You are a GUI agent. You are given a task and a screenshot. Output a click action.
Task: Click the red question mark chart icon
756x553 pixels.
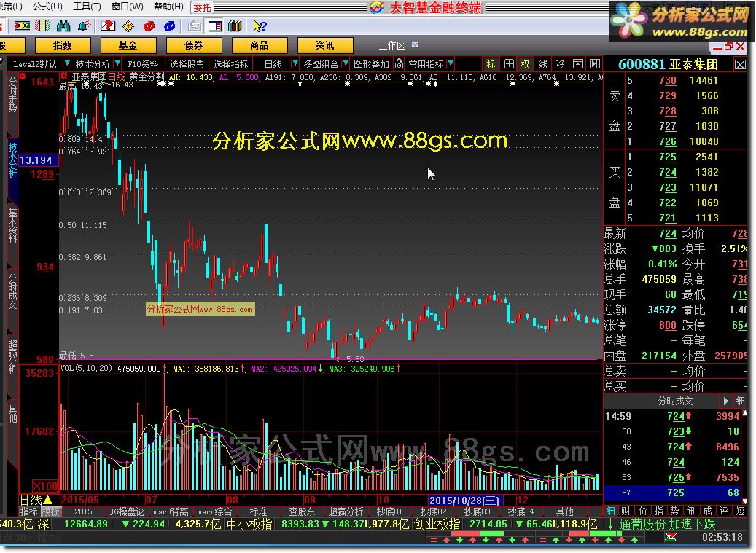point(108,26)
